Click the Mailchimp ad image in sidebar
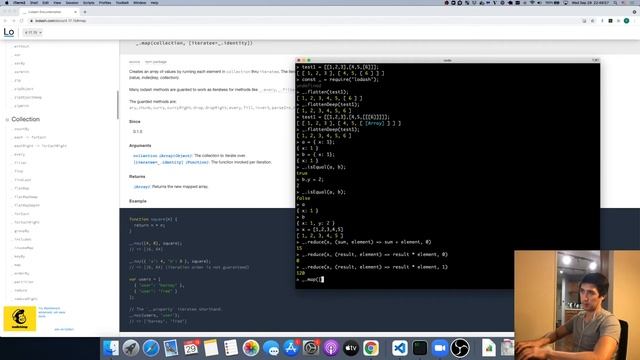Viewport: 640px width, 360px height. [x=20, y=319]
